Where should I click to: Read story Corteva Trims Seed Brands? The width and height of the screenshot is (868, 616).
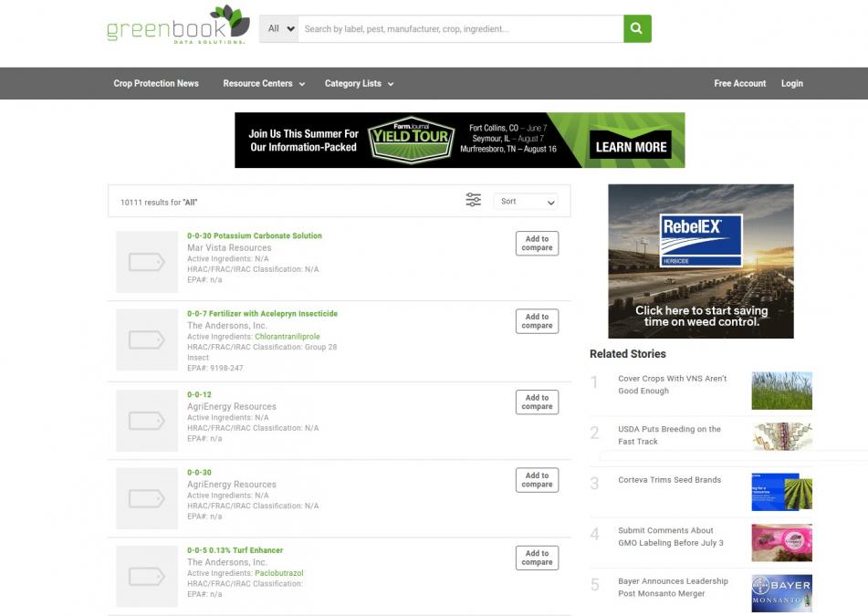(669, 480)
